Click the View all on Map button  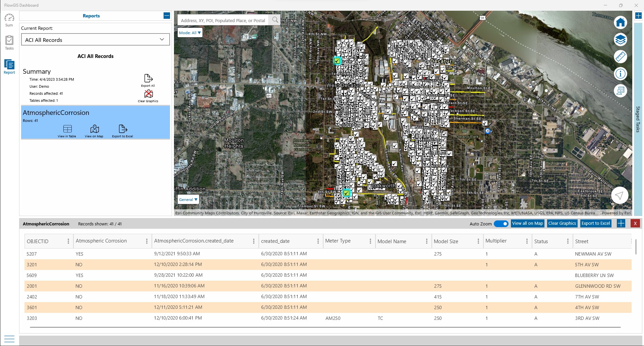coord(527,223)
